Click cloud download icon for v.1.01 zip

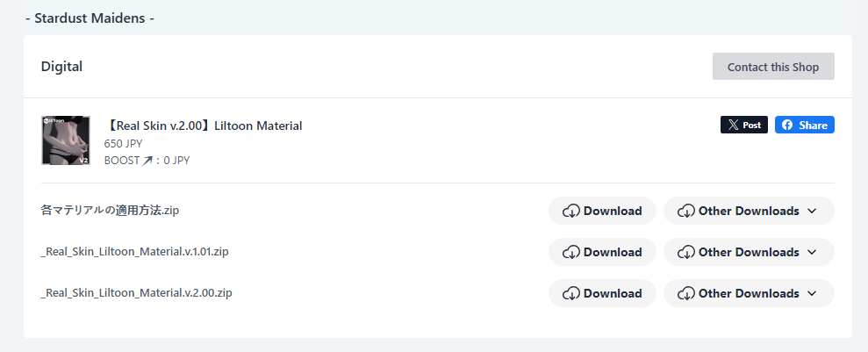[x=570, y=253]
